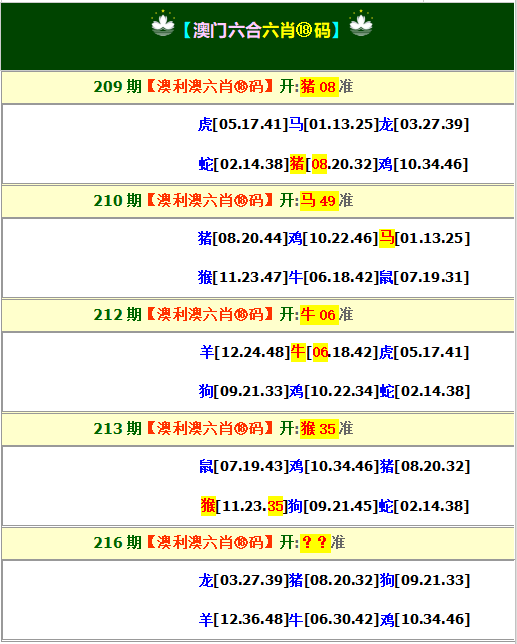Click highlighted number 06 in 212 predictions
Viewport: 517px width, 644px height.
(320, 352)
